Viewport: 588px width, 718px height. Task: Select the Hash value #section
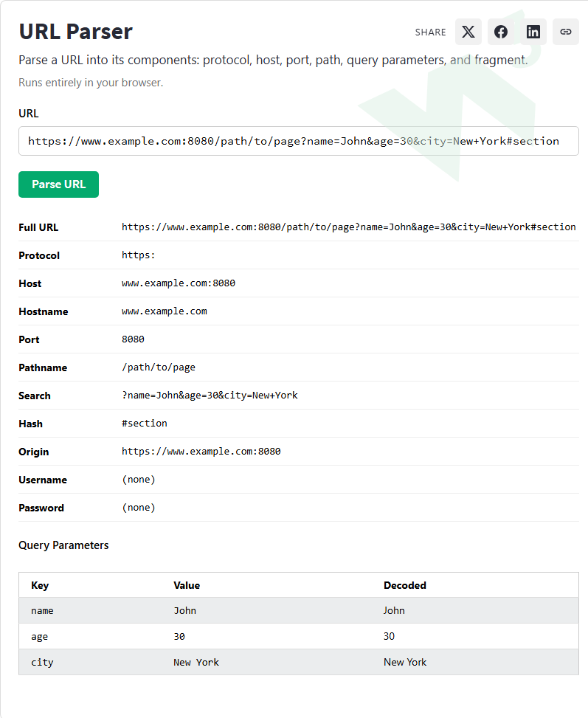pyautogui.click(x=145, y=424)
